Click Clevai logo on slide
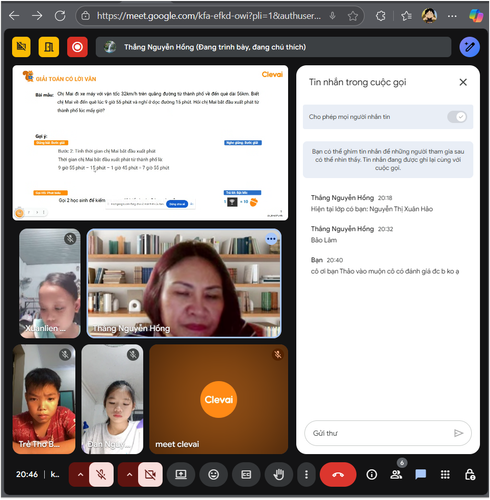The width and height of the screenshot is (490, 500). point(272,74)
